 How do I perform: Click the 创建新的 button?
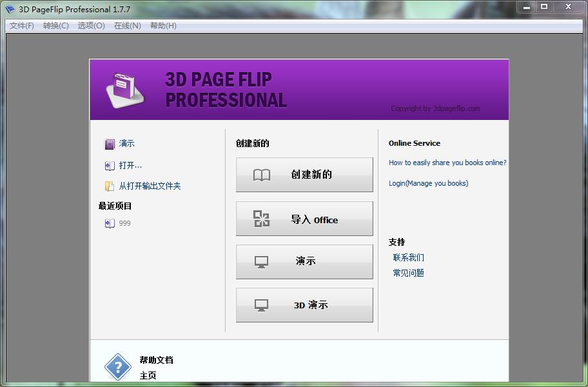pyautogui.click(x=304, y=175)
